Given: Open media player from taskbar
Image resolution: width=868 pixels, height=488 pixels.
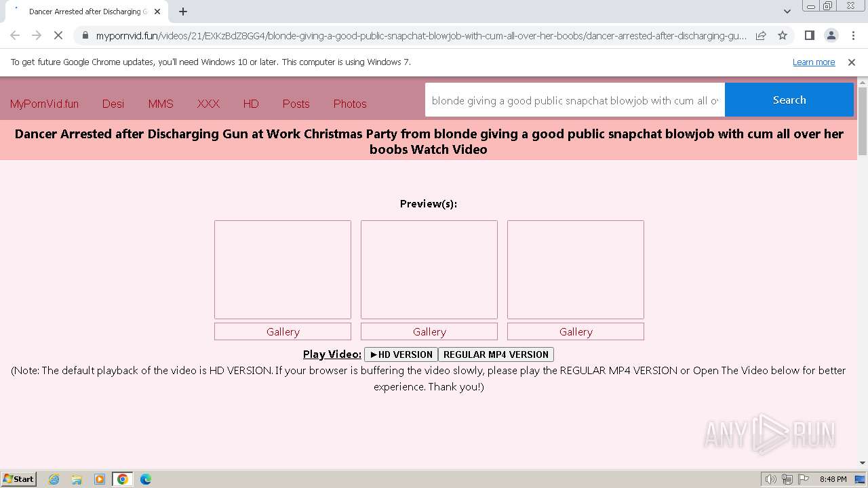Looking at the screenshot, I should coord(100,479).
